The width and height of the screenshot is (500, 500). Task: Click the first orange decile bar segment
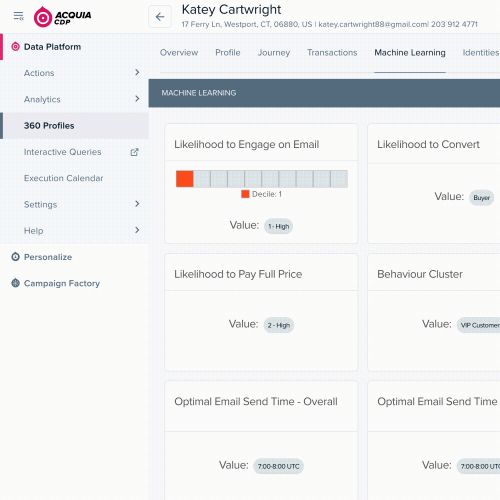pyautogui.click(x=185, y=179)
